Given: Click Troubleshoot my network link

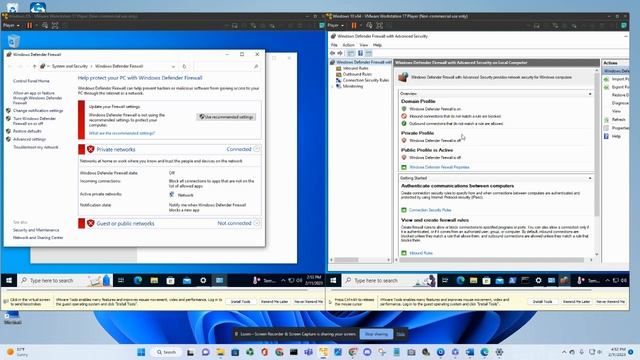Looking at the screenshot, I should (x=36, y=147).
